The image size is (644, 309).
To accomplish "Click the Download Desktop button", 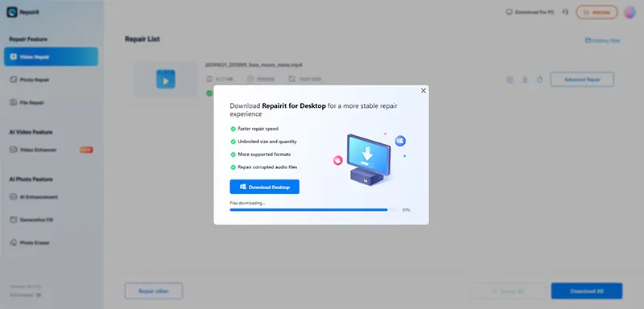I will (x=265, y=187).
